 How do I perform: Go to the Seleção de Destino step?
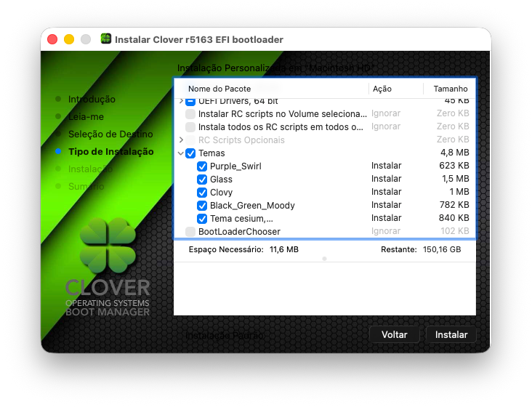tap(110, 134)
